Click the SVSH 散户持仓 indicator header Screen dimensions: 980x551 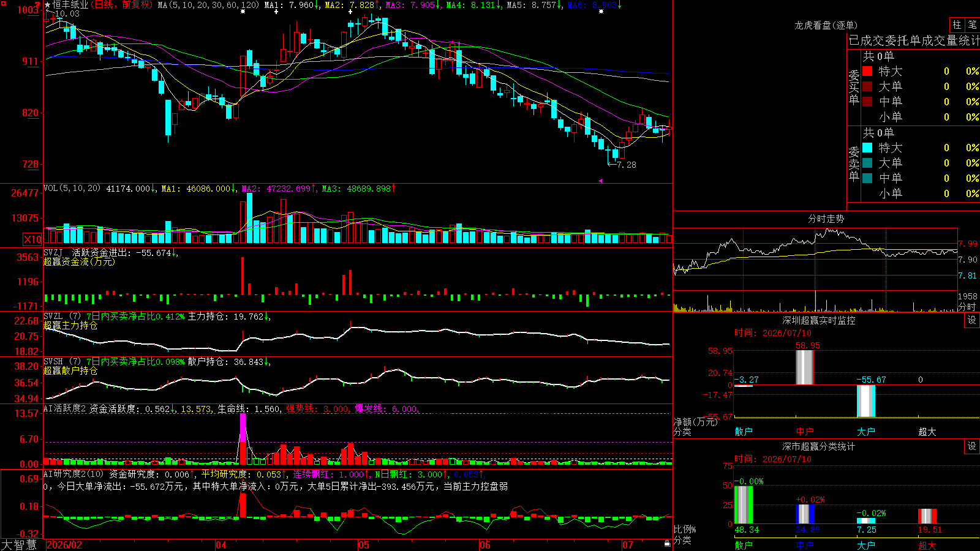[x=156, y=362]
